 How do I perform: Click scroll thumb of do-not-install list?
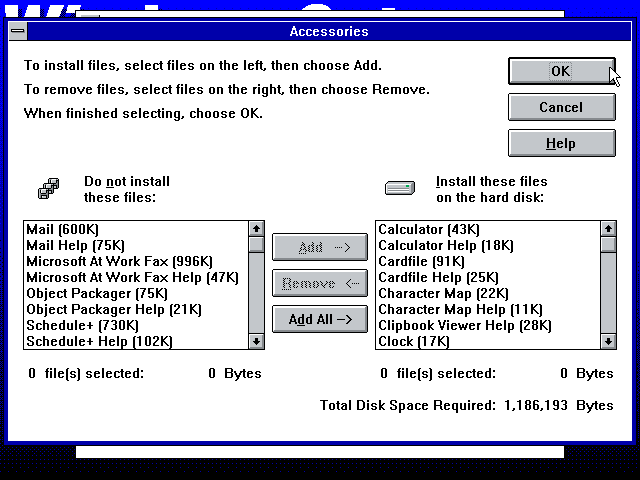point(256,245)
